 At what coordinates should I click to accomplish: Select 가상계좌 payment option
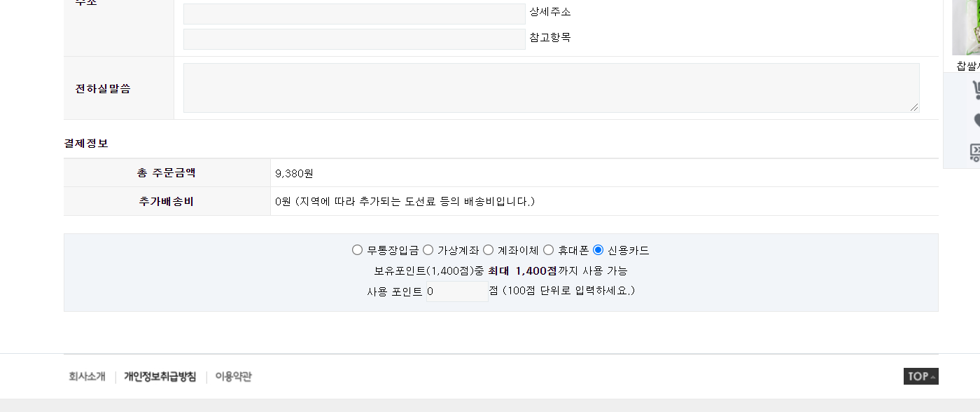(x=428, y=250)
